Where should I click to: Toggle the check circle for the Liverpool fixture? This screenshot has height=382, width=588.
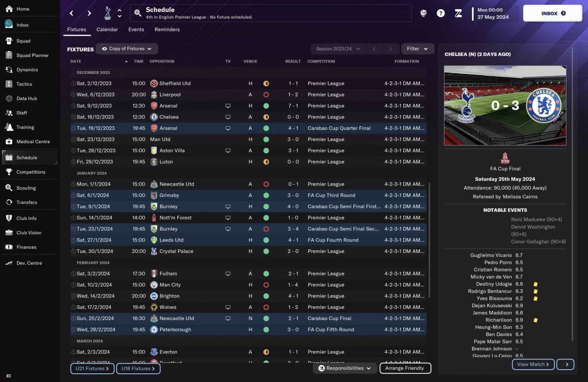[x=73, y=95]
